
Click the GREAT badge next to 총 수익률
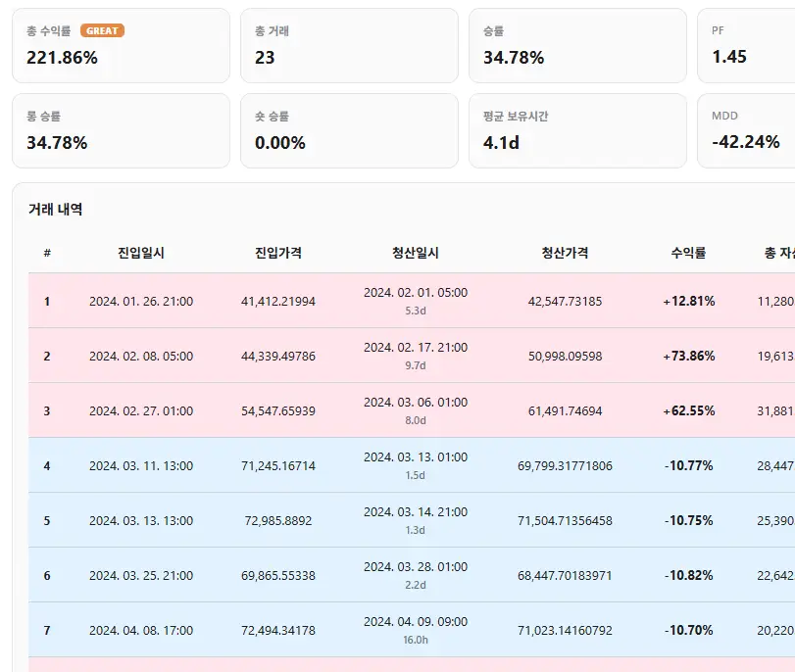tap(102, 31)
